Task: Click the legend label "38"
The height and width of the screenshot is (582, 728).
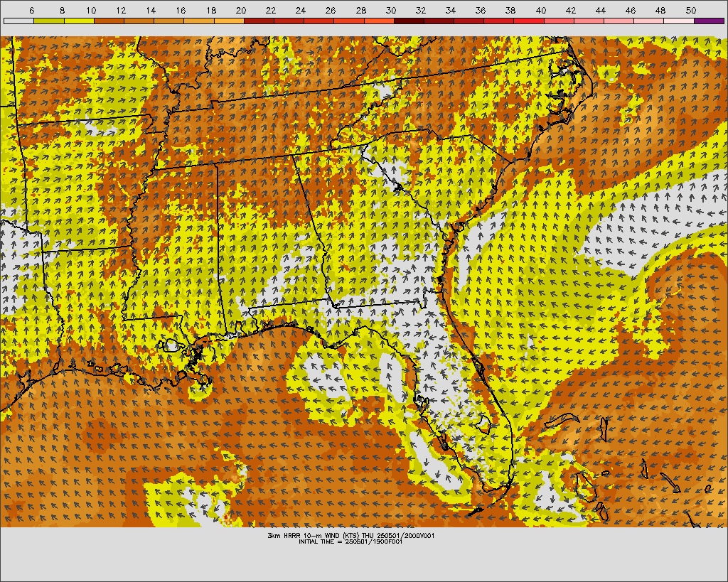Action: (x=510, y=11)
